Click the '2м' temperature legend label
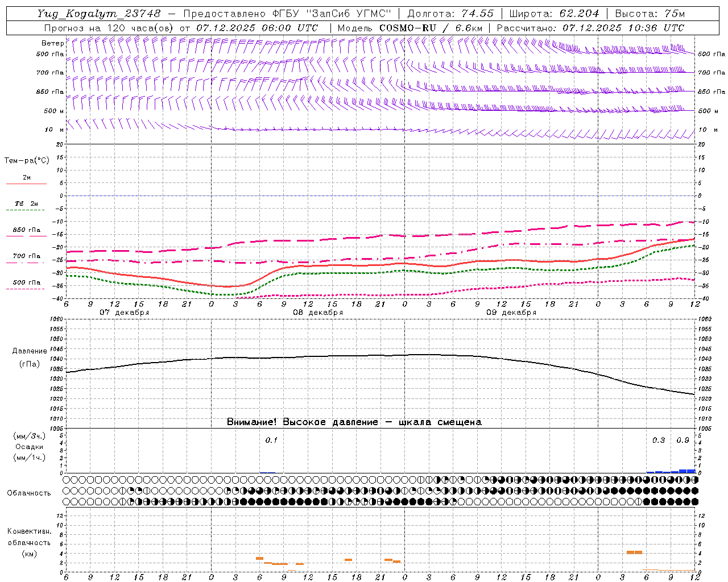 pyautogui.click(x=27, y=177)
